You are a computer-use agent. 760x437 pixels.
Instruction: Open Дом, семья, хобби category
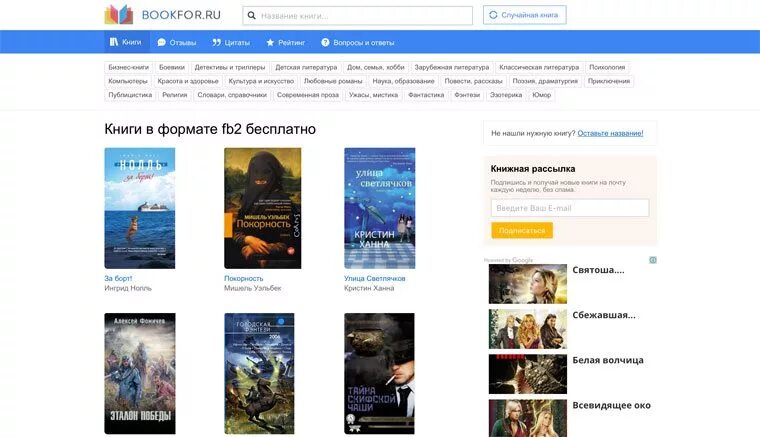click(x=375, y=67)
